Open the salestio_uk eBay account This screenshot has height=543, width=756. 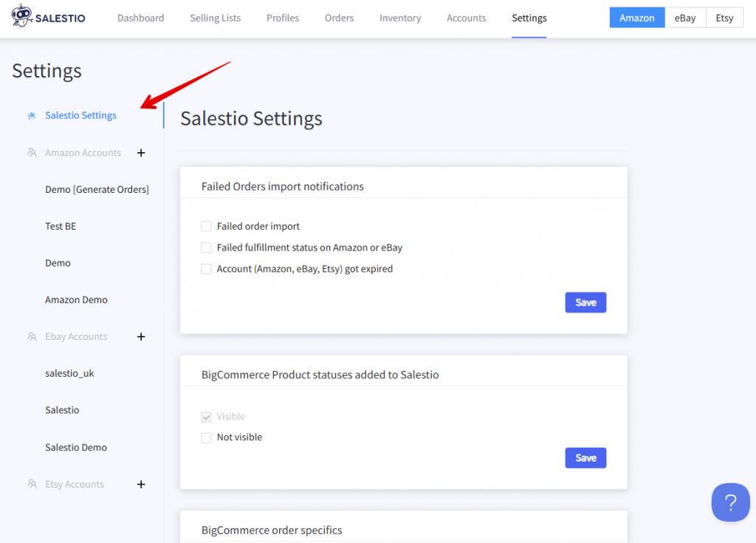click(x=69, y=374)
